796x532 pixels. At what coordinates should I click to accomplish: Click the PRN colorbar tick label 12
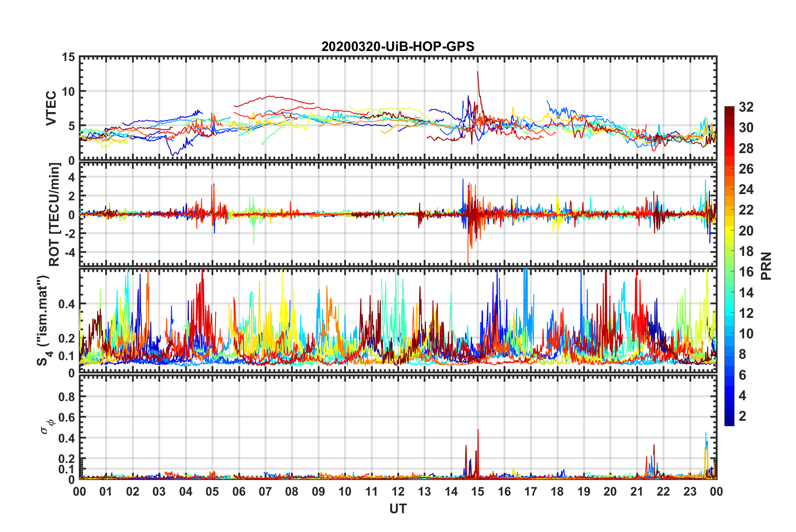746,313
